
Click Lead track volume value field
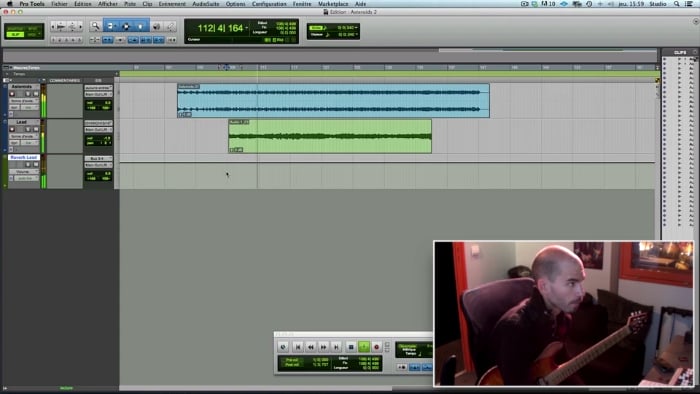tap(99, 138)
